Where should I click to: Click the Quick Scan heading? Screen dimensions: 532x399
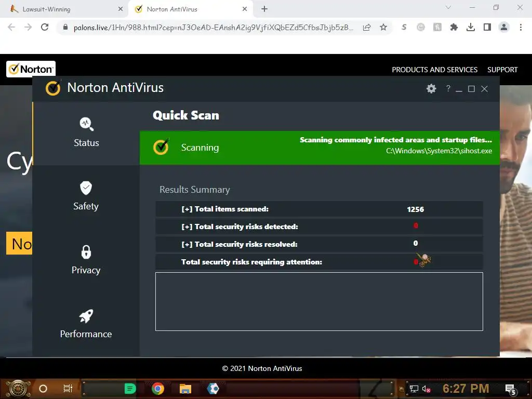pos(186,115)
